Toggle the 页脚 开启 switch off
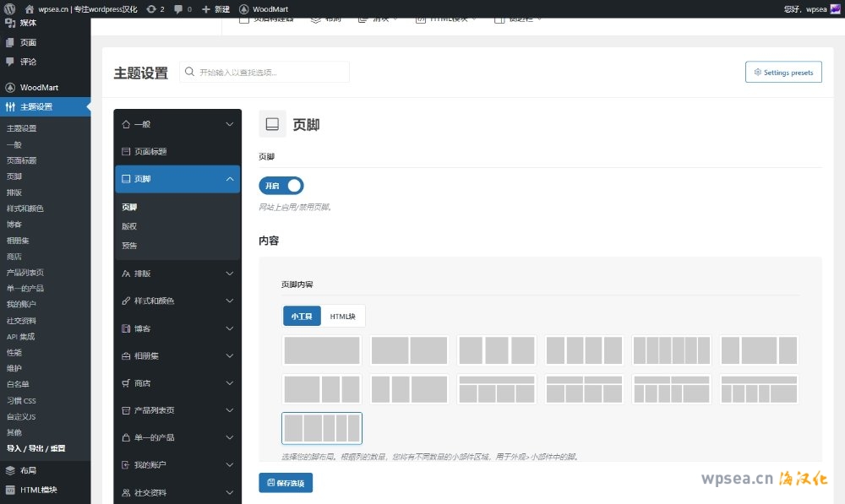The width and height of the screenshot is (845, 504). (x=281, y=186)
